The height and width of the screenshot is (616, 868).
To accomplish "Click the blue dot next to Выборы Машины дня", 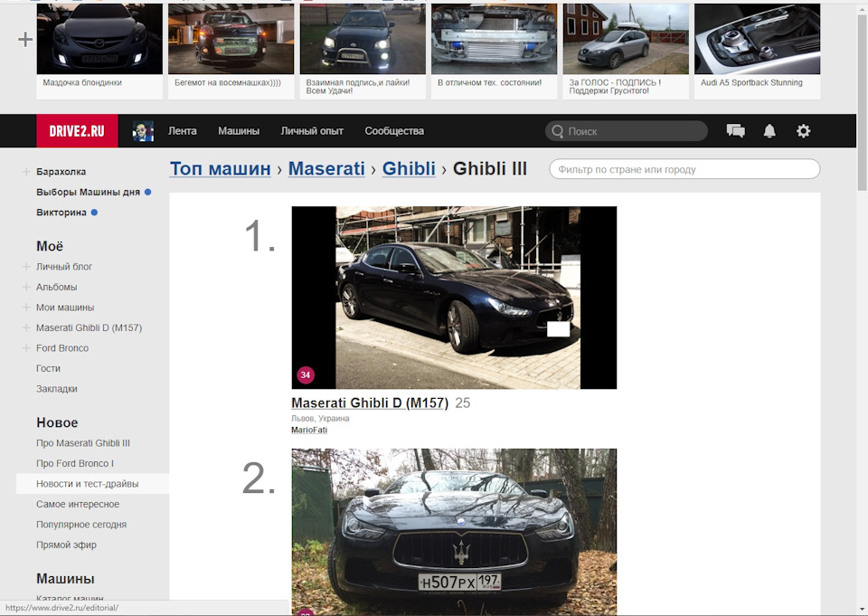I will click(x=147, y=193).
